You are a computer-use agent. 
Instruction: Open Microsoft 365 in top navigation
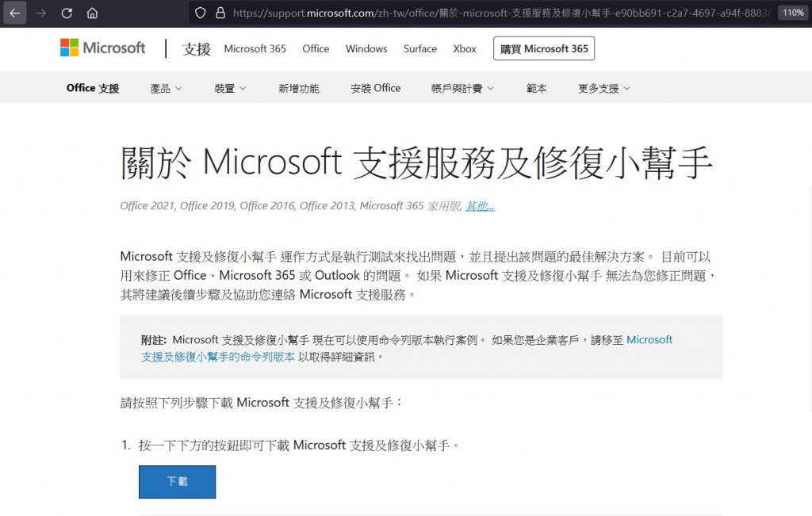[x=255, y=48]
